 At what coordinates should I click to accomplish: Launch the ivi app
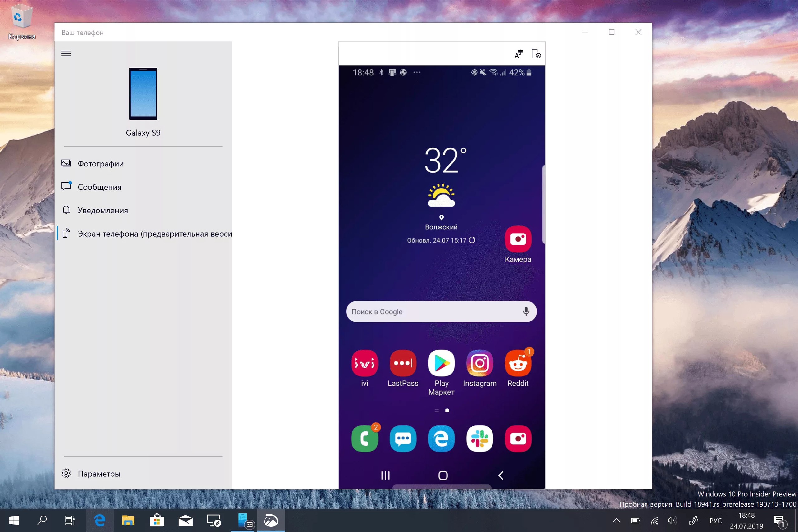coord(364,363)
